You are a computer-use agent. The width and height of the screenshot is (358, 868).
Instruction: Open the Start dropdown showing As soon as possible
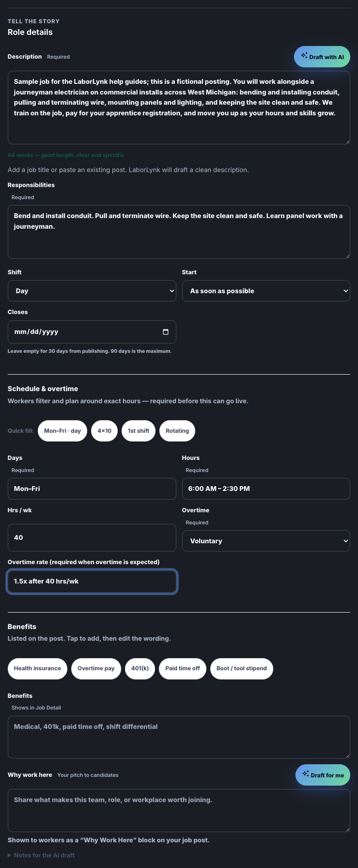pyautogui.click(x=266, y=291)
